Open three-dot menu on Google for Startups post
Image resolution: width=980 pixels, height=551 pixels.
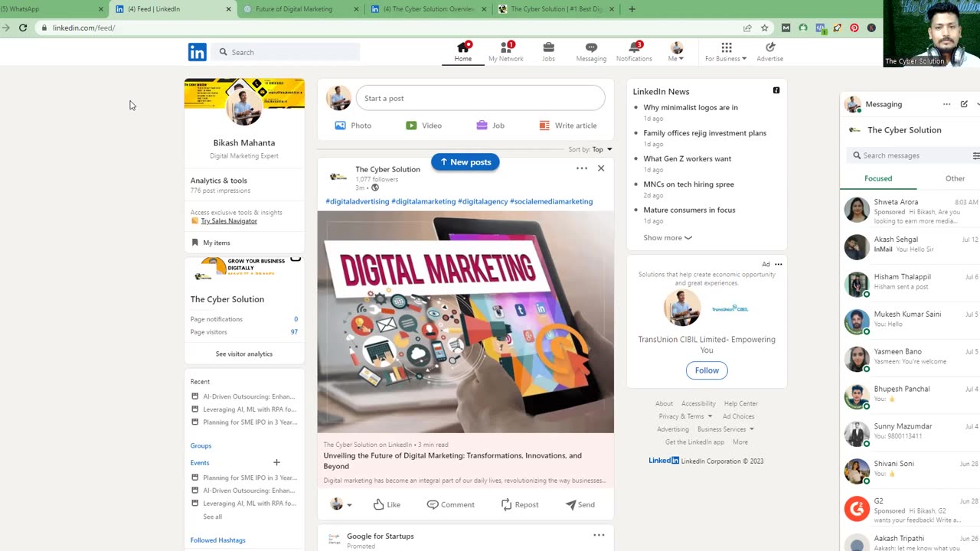click(599, 535)
